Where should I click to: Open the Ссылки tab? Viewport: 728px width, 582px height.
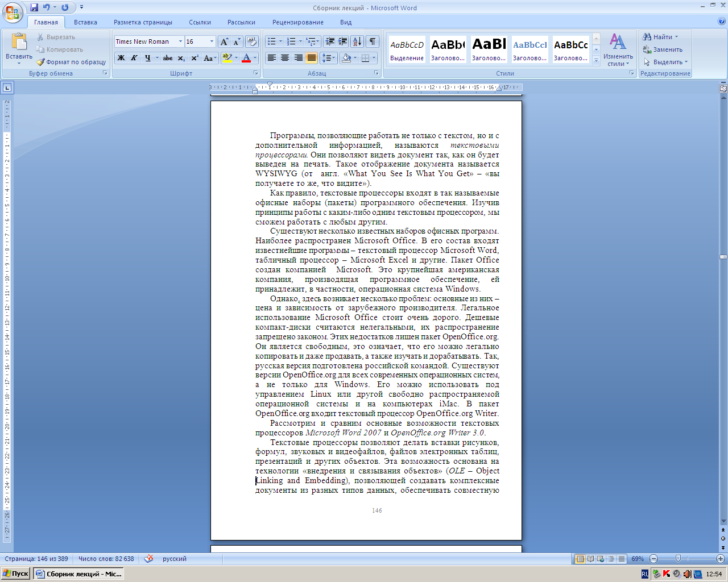point(200,22)
